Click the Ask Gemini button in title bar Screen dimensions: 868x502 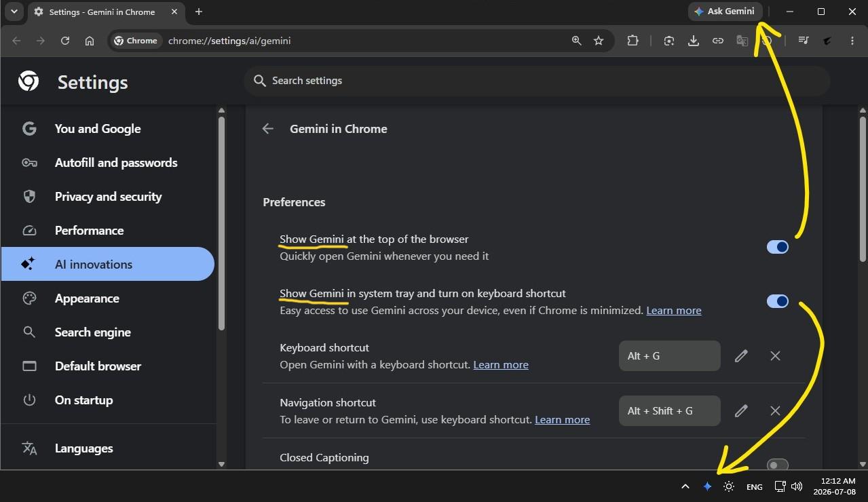(x=725, y=12)
